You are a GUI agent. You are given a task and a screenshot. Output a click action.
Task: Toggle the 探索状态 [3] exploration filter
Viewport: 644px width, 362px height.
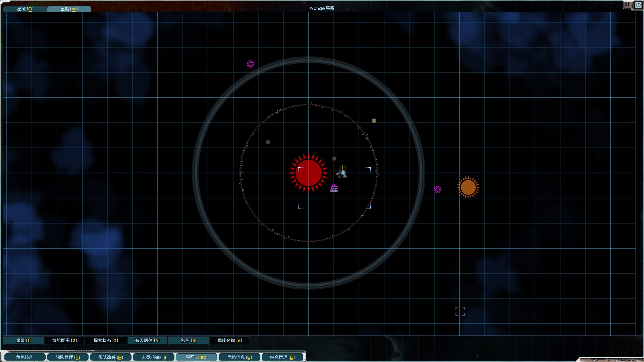(106, 341)
